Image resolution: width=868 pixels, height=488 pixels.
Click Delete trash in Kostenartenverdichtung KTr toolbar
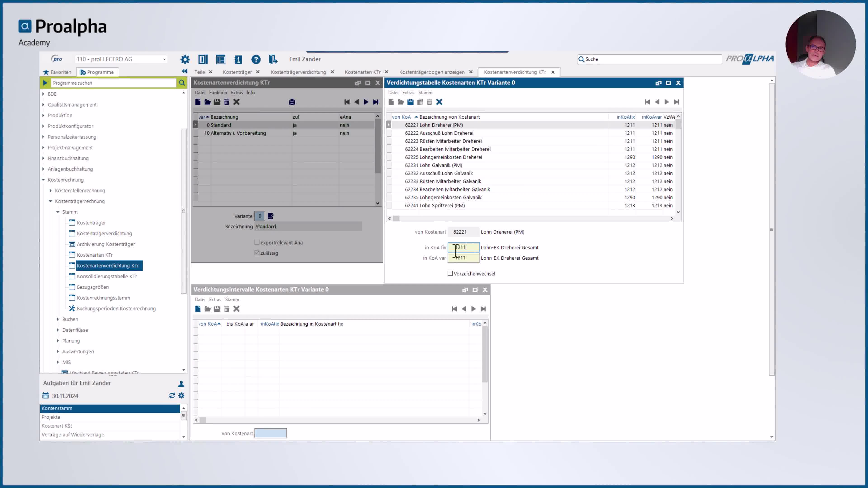pos(227,102)
